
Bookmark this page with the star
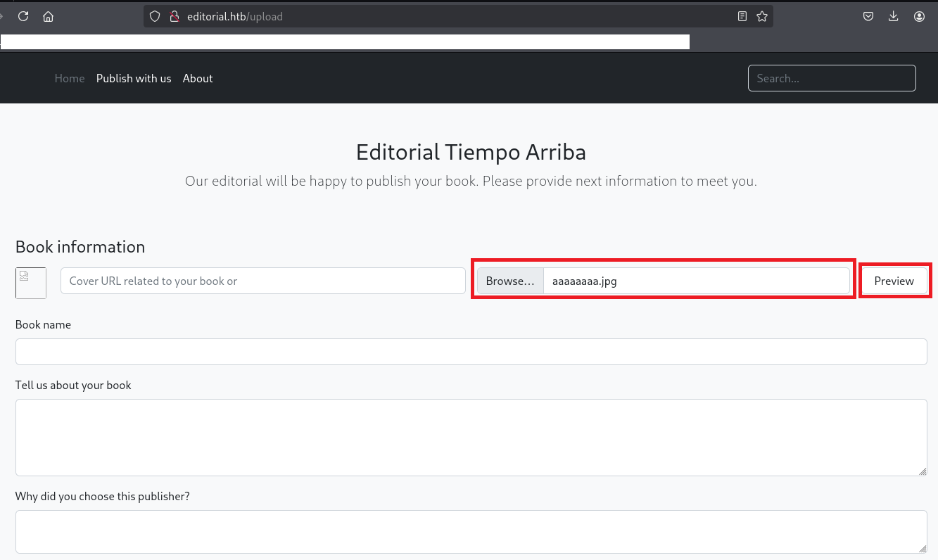pos(762,16)
